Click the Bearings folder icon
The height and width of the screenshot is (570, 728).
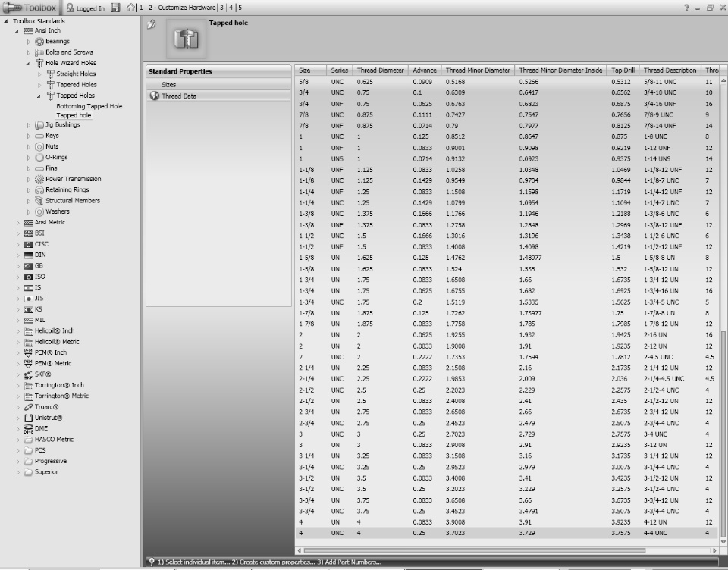pos(39,42)
